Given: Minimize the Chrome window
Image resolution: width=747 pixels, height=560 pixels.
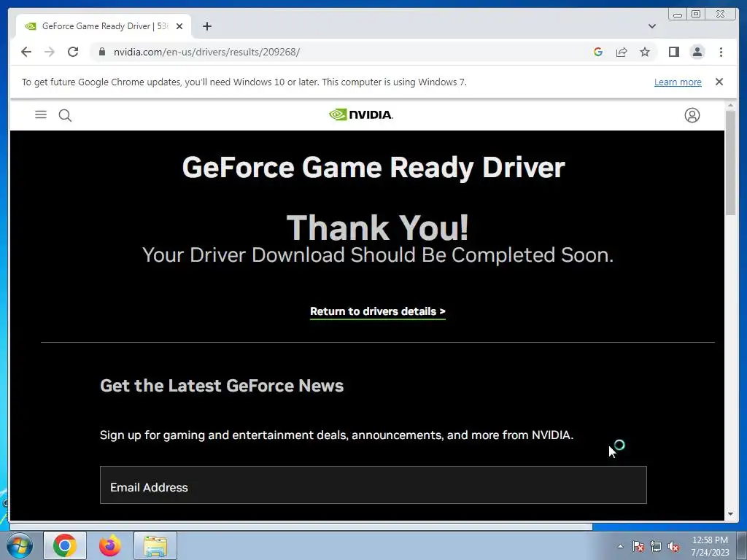Looking at the screenshot, I should (678, 15).
